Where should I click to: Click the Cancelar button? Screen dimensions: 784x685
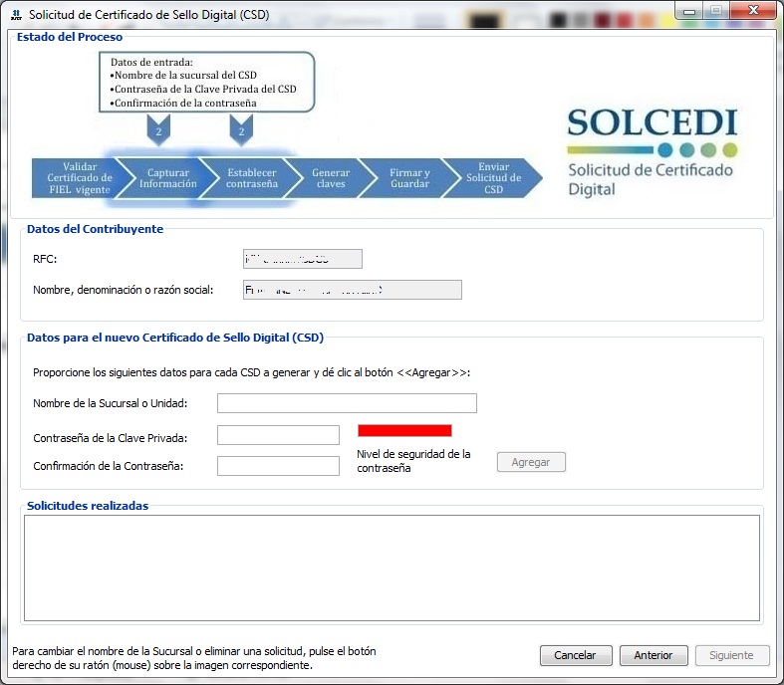coord(576,655)
